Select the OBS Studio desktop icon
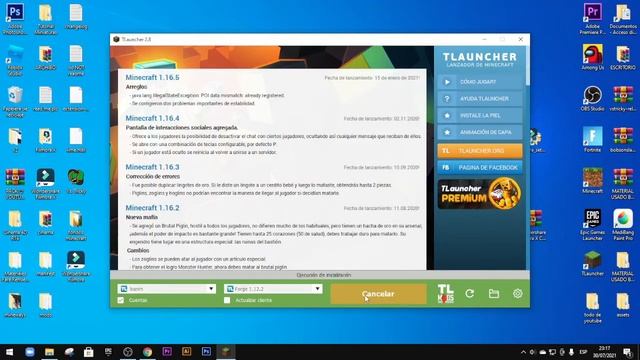640x360 pixels. 592,98
